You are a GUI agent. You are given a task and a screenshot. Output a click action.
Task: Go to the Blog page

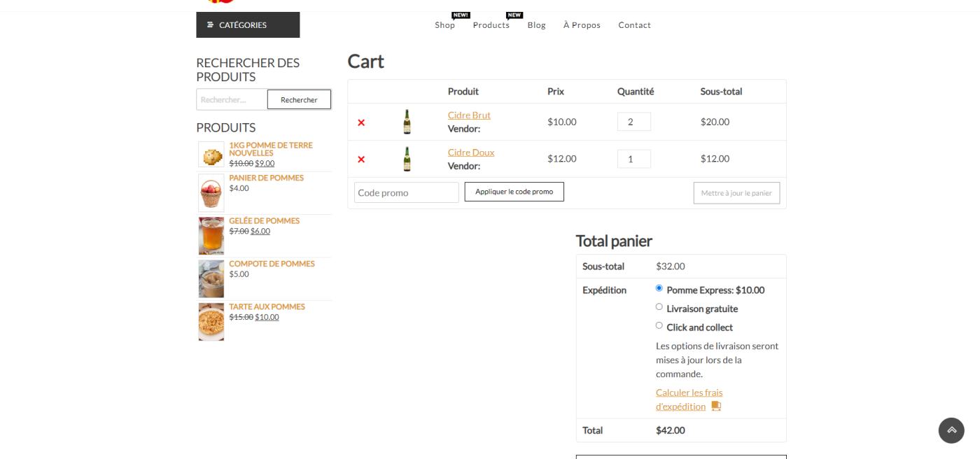click(536, 25)
